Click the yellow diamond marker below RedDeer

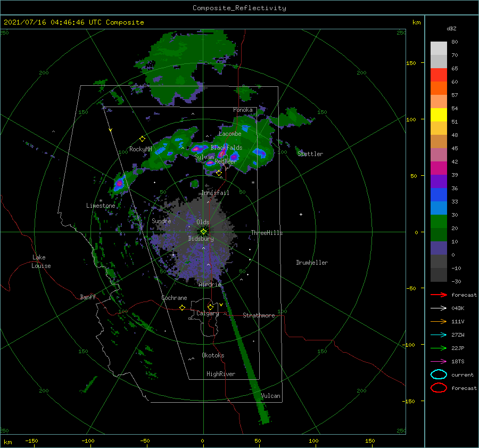point(219,173)
